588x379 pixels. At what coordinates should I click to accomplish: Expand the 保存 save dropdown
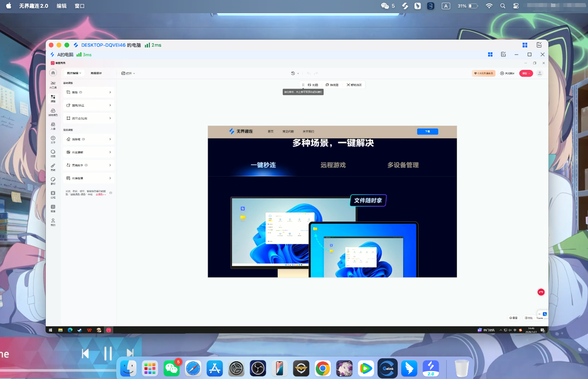(529, 73)
